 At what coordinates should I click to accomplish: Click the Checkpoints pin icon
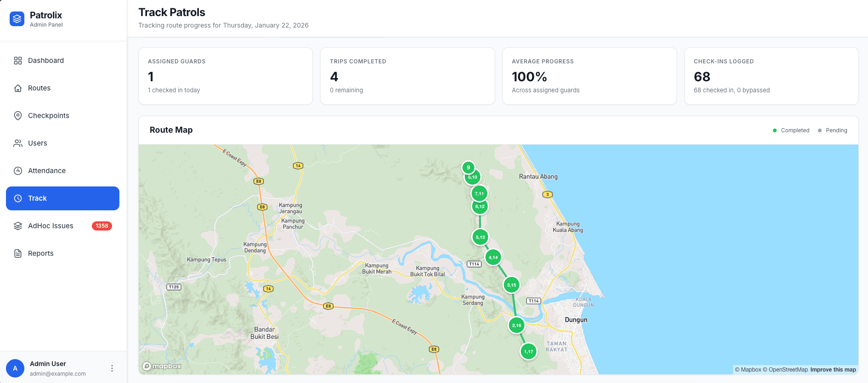(18, 116)
